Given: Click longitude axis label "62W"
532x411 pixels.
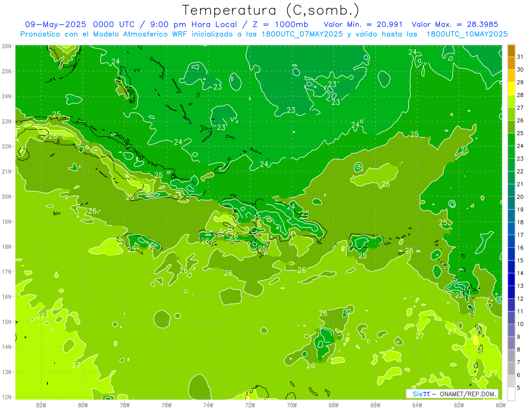Looking at the screenshot, I should coord(459,405).
